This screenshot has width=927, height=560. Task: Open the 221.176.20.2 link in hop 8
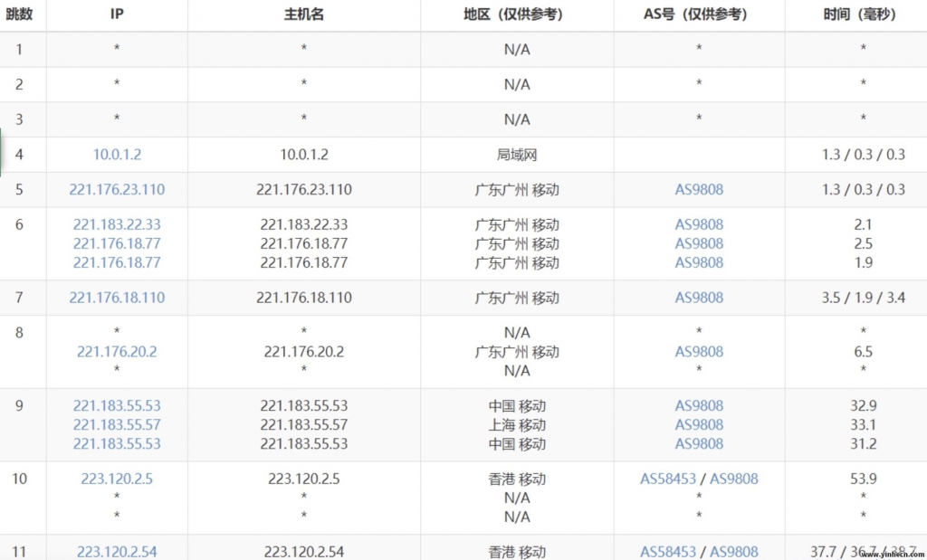[116, 351]
